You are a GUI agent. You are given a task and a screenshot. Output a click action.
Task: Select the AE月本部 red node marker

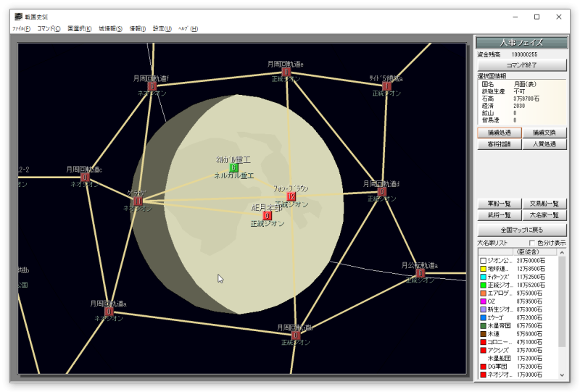tap(267, 215)
